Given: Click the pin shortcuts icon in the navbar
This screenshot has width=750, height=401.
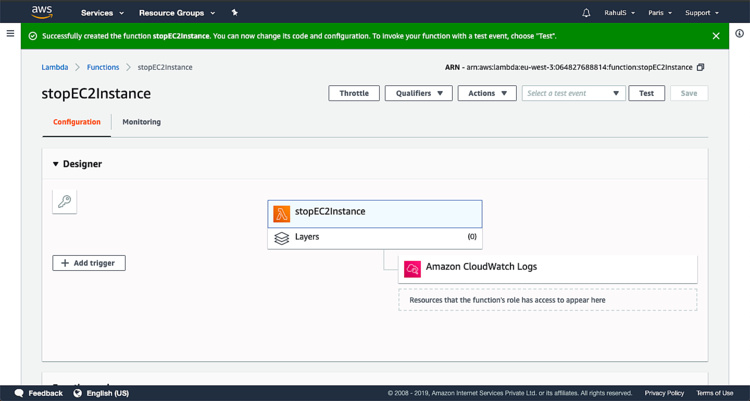Looking at the screenshot, I should point(234,13).
